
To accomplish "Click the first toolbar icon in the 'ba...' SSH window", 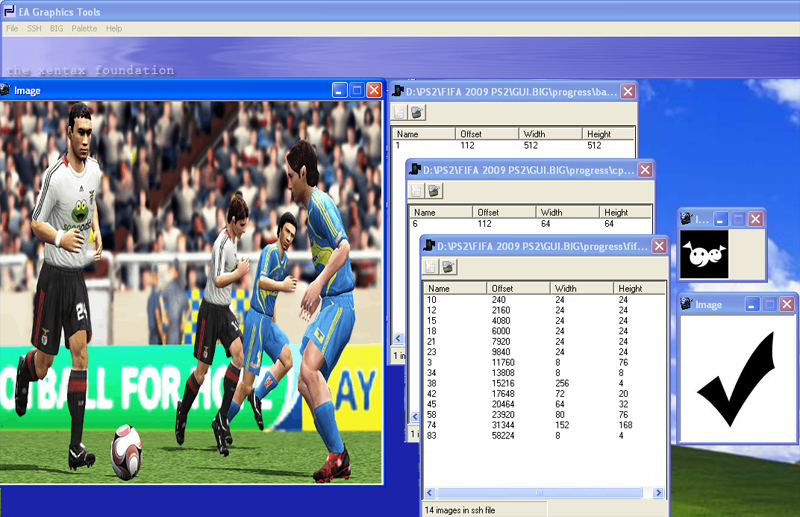I will 399,112.
